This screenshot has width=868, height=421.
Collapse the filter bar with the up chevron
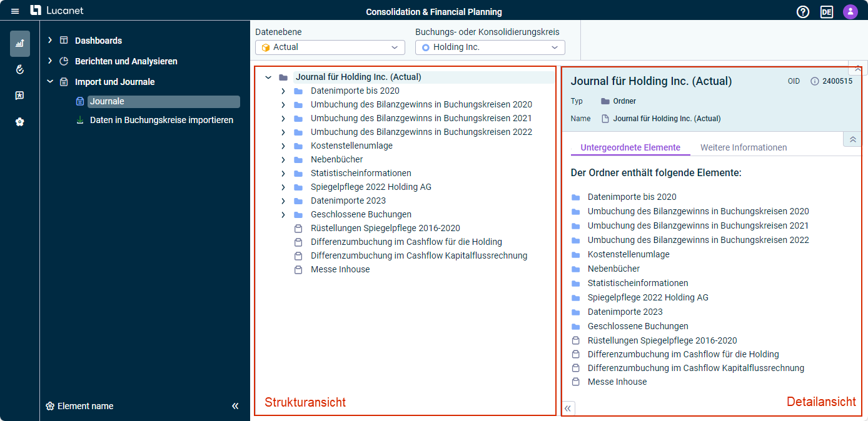(x=857, y=68)
